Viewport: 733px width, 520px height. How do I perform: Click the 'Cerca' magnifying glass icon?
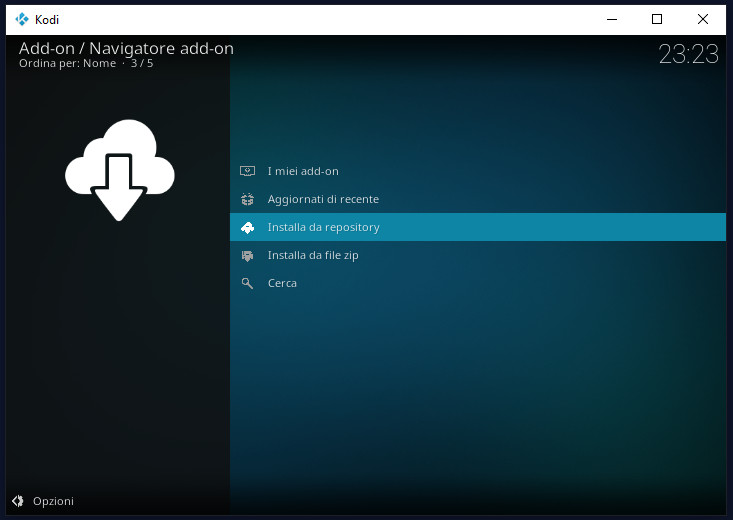click(x=247, y=283)
